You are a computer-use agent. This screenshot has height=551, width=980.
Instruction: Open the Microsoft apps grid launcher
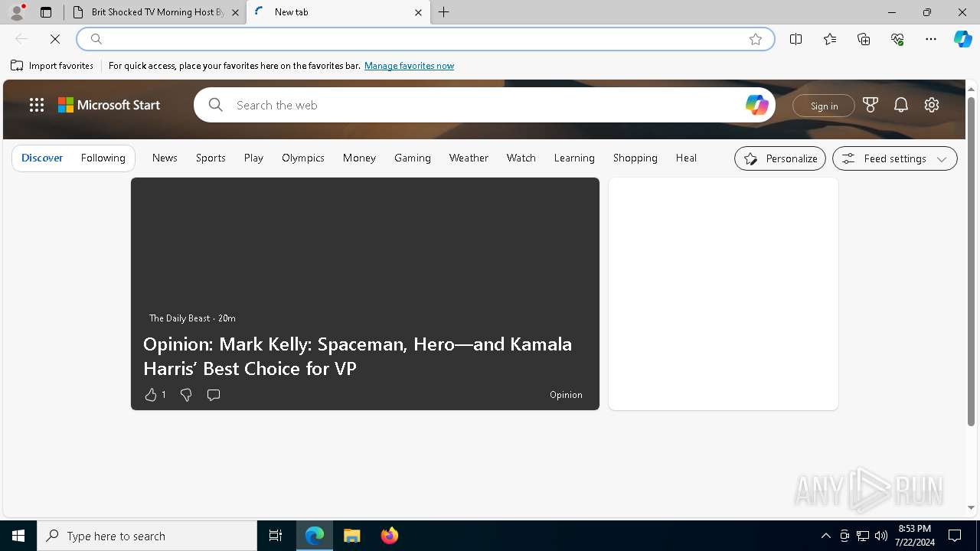[x=37, y=106]
